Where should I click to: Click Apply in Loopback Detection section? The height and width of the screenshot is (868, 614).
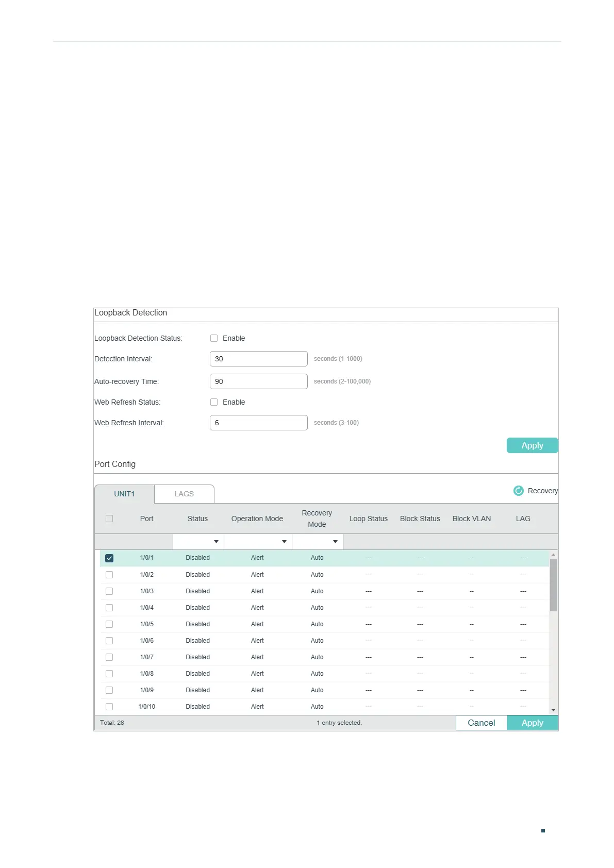[x=532, y=445]
